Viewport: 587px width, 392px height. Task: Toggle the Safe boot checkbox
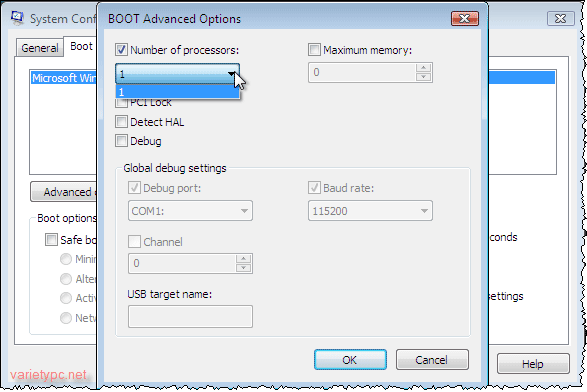[51, 239]
